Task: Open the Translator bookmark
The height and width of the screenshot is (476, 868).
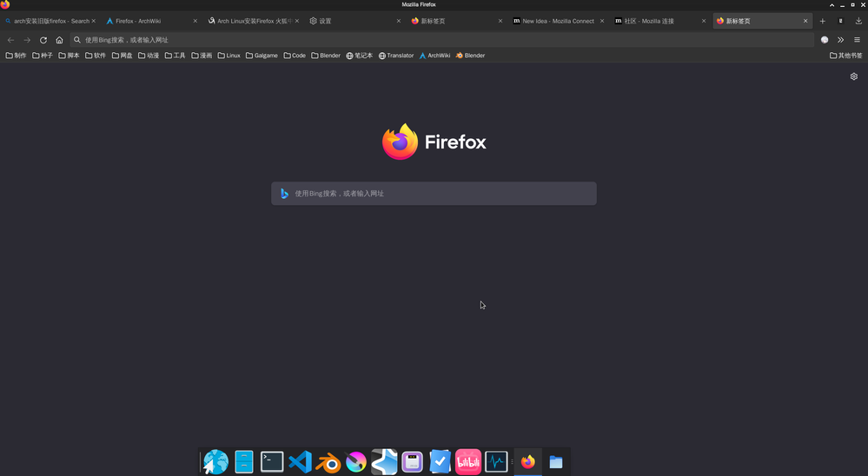Action: [x=396, y=56]
